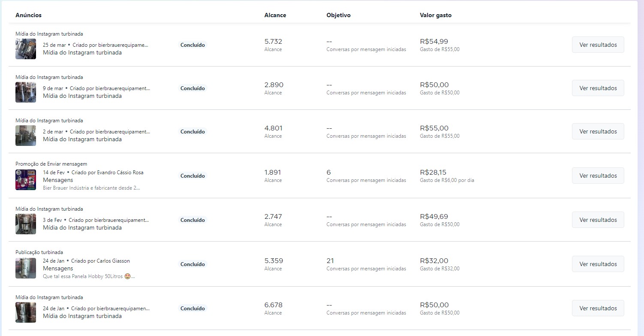Click the Valor gasto column header

[x=435, y=15]
